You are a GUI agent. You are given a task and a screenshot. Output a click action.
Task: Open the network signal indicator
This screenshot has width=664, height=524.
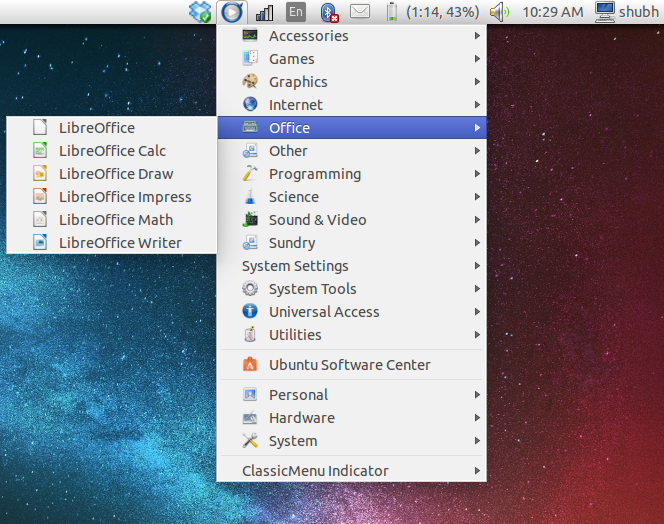[x=265, y=12]
